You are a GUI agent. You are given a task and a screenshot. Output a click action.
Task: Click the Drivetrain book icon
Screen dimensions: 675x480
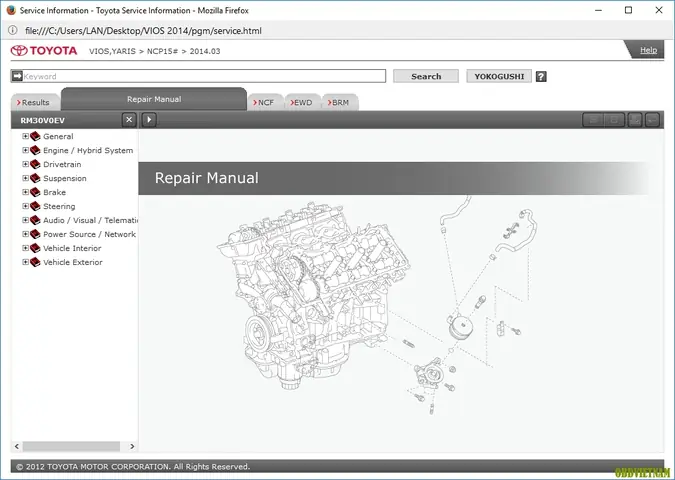click(x=35, y=164)
